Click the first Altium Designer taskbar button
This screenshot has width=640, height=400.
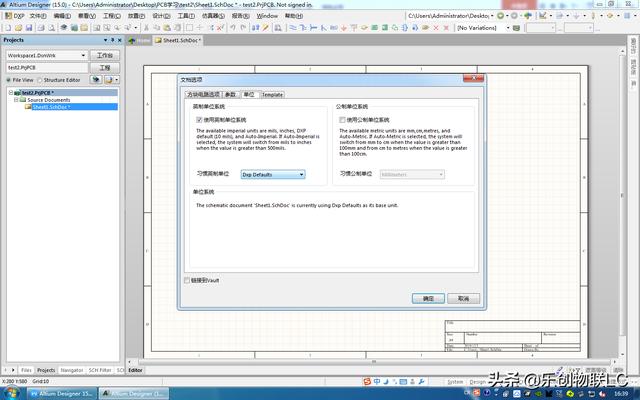tap(62, 393)
